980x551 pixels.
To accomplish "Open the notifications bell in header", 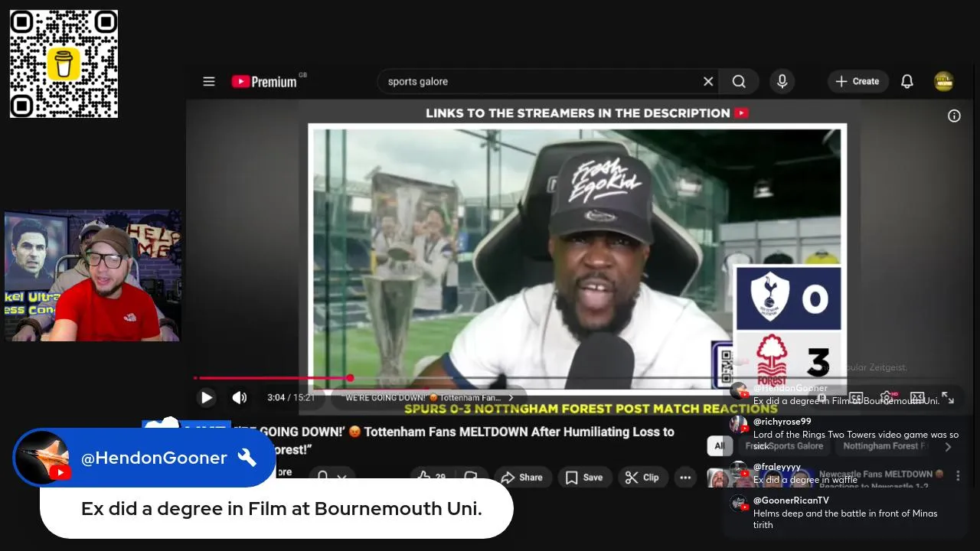I will coord(907,81).
